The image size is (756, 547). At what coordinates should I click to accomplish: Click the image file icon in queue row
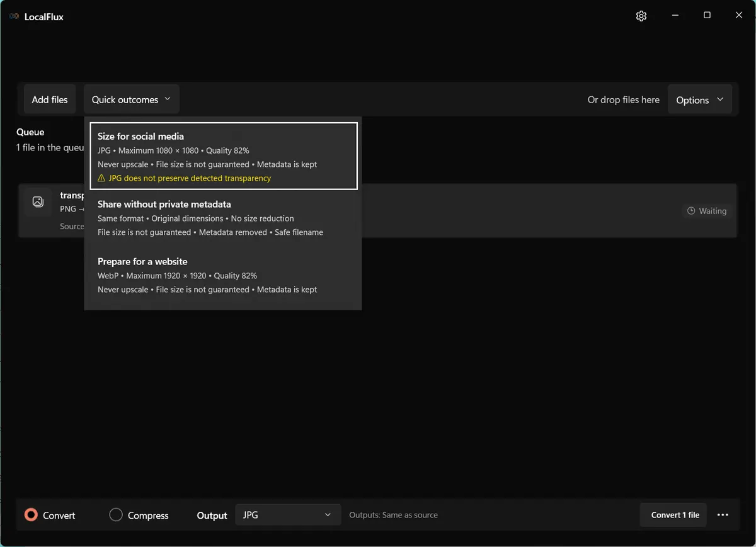pyautogui.click(x=38, y=202)
